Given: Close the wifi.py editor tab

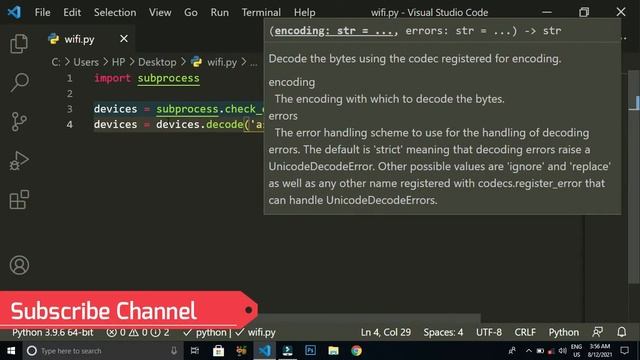Looking at the screenshot, I should [x=124, y=39].
